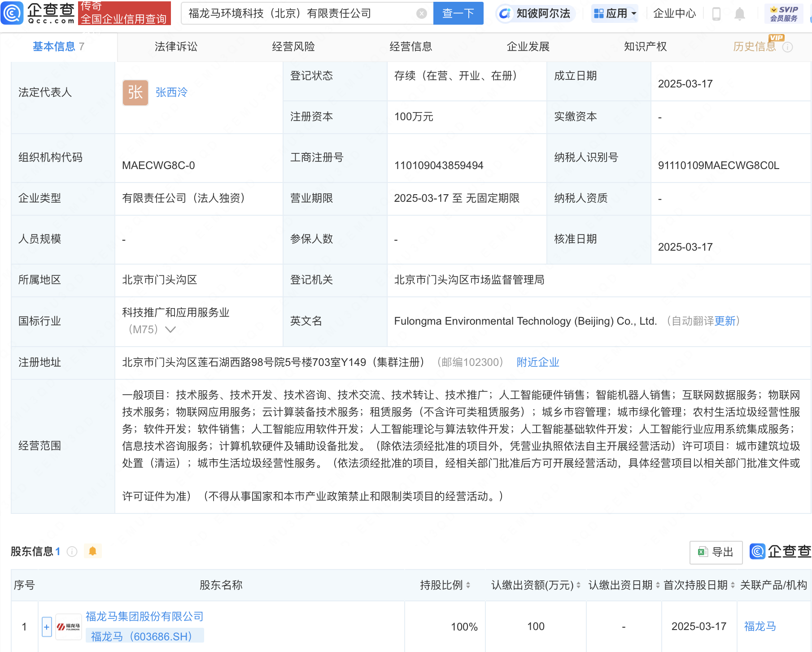Click 张 avatar of legal representative
This screenshot has width=812, height=652.
click(135, 93)
